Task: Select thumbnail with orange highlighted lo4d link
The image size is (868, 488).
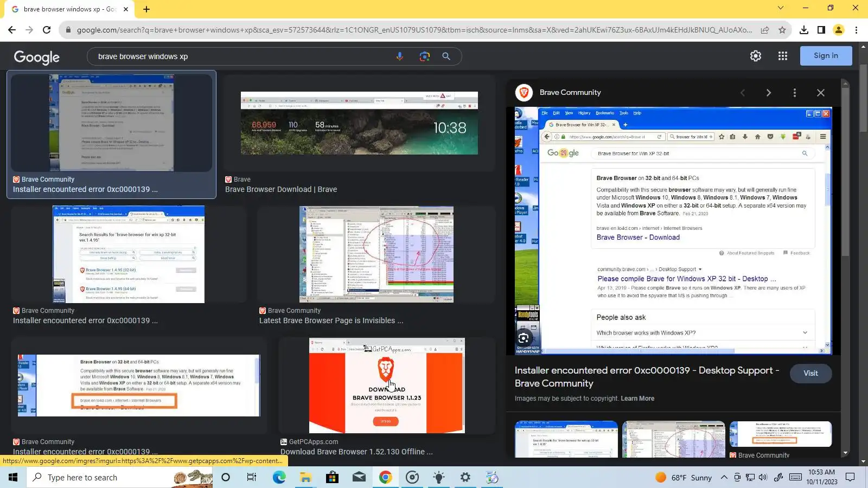Action: tap(139, 386)
